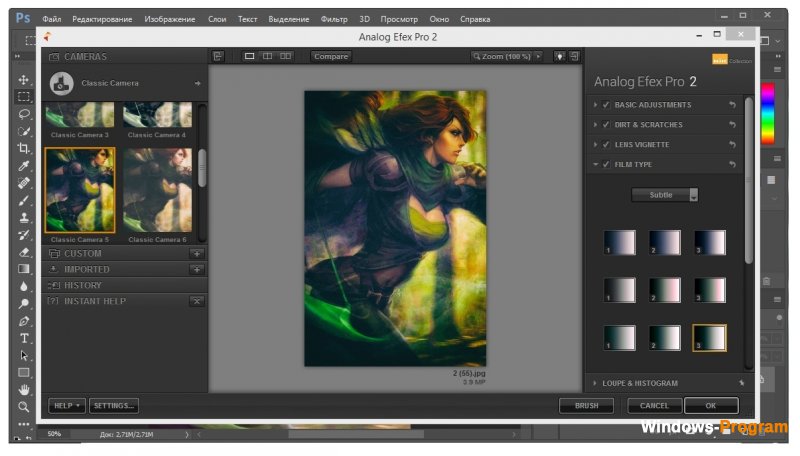
Task: Open the Help dropdown button
Action: tap(67, 406)
